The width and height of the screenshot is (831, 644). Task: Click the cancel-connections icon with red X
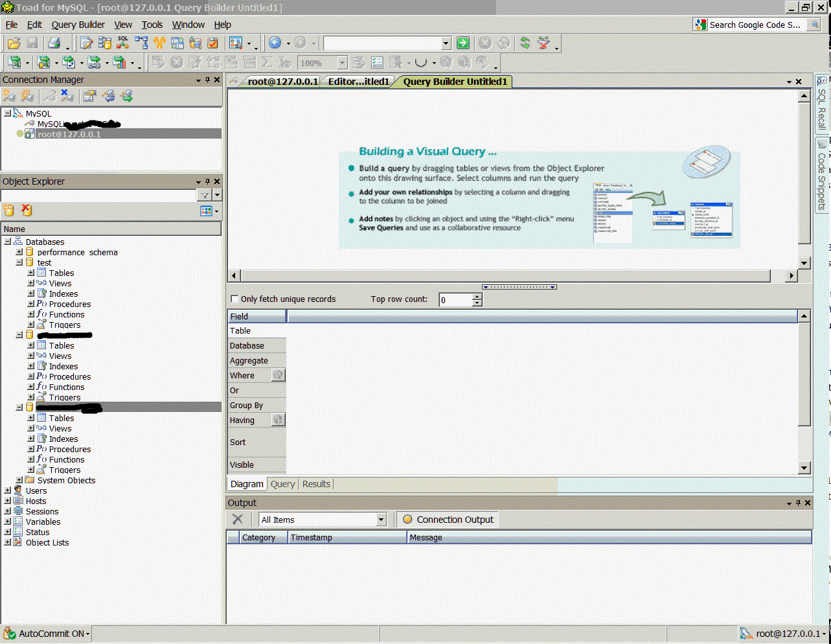(x=544, y=43)
